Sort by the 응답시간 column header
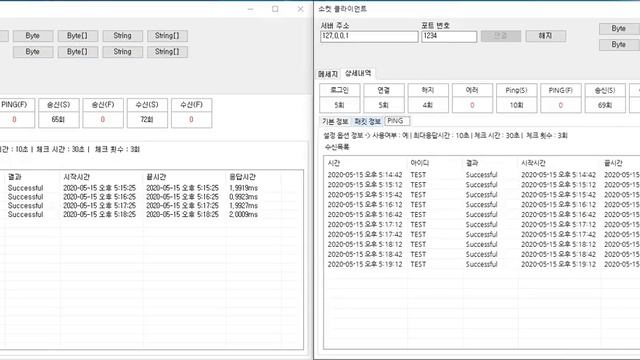Screen dimensions: 640x360 pyautogui.click(x=253, y=177)
